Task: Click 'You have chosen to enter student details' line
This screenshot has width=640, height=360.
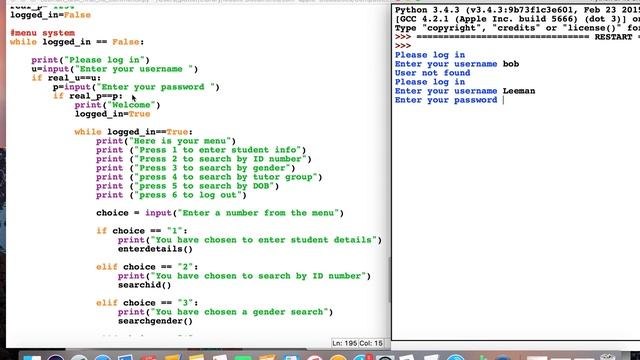Action: tap(250, 240)
